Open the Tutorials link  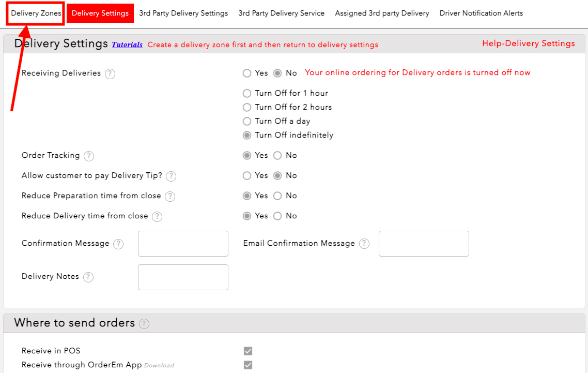127,45
